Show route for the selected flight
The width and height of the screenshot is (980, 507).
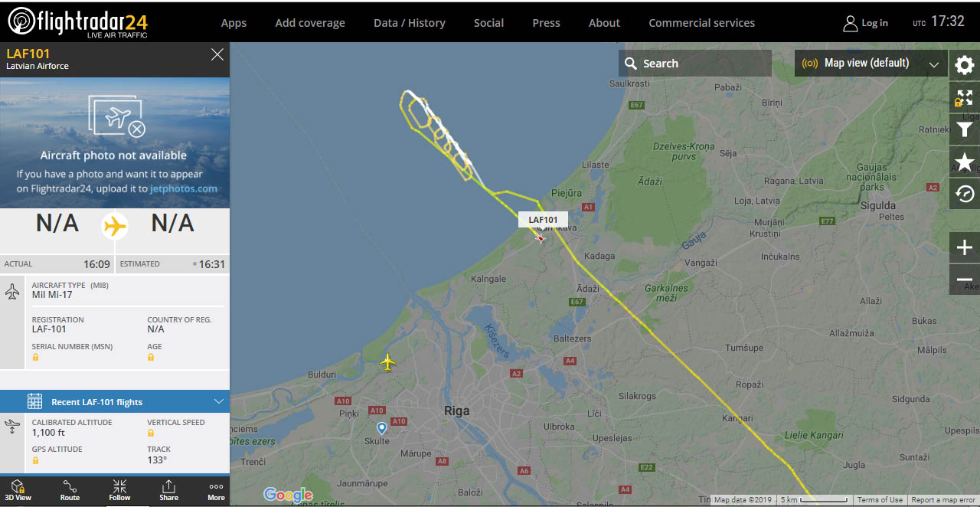[70, 491]
